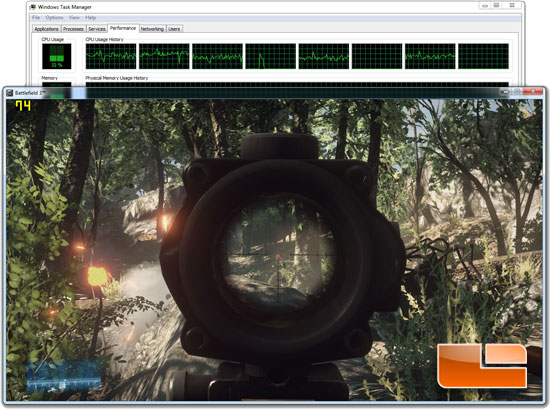This screenshot has width=550, height=409.
Task: Maximize the Windows Task Manager window
Action: pos(496,5)
